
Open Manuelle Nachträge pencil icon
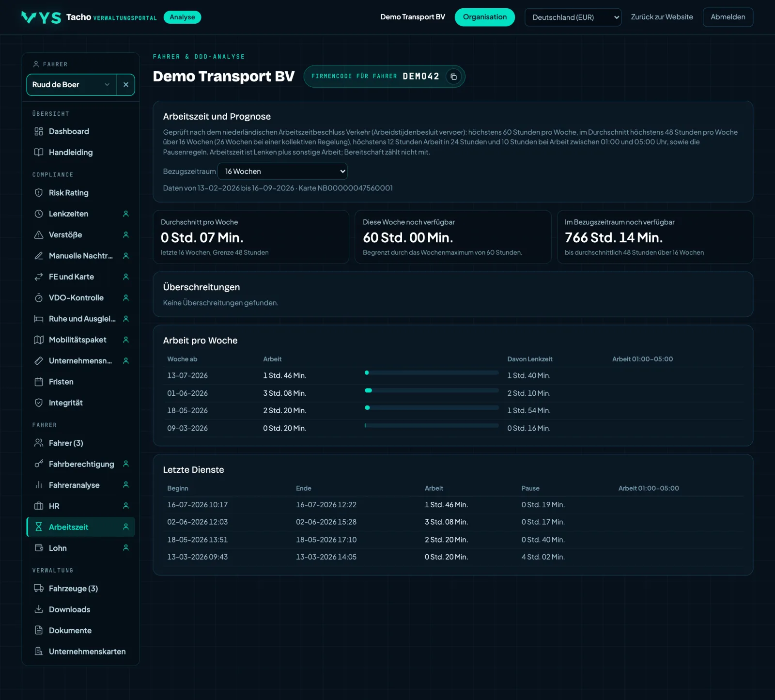tap(39, 256)
